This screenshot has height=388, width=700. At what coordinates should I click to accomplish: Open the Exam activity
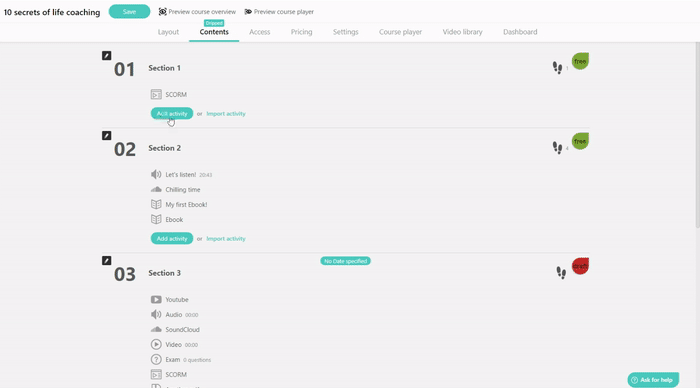[173, 359]
